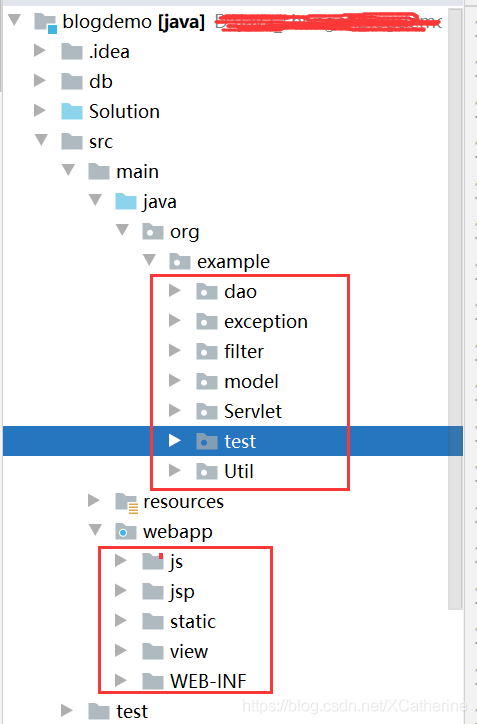The height and width of the screenshot is (724, 477).
Task: Click the blue java source root icon
Action: click(x=126, y=201)
